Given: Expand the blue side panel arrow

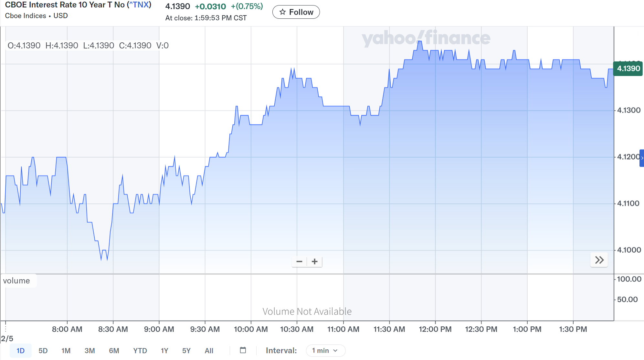Looking at the screenshot, I should (x=642, y=158).
